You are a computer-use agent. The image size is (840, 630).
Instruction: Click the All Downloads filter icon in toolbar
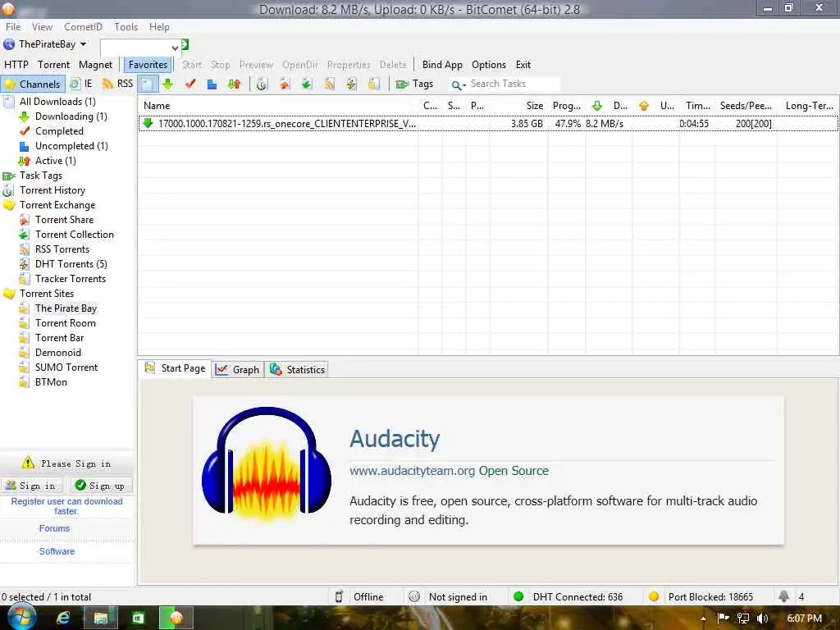(x=148, y=84)
